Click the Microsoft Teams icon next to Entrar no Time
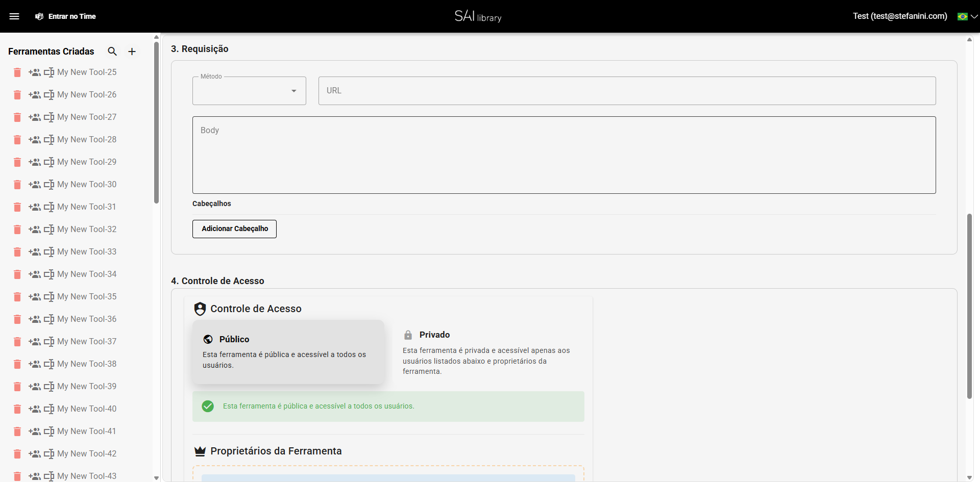 click(x=39, y=16)
